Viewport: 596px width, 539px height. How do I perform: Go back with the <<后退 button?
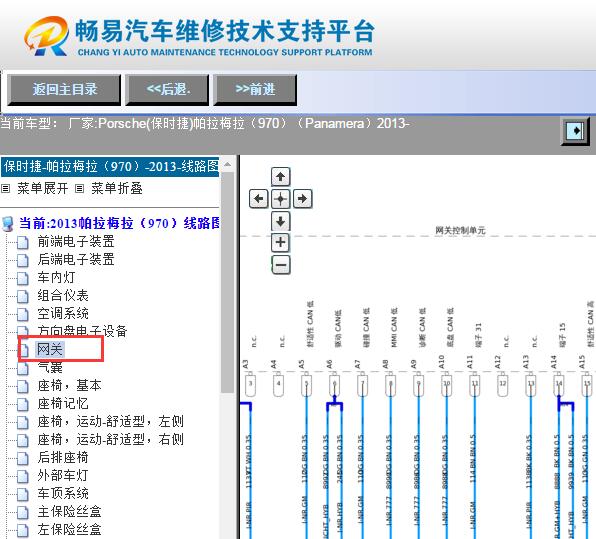(167, 90)
